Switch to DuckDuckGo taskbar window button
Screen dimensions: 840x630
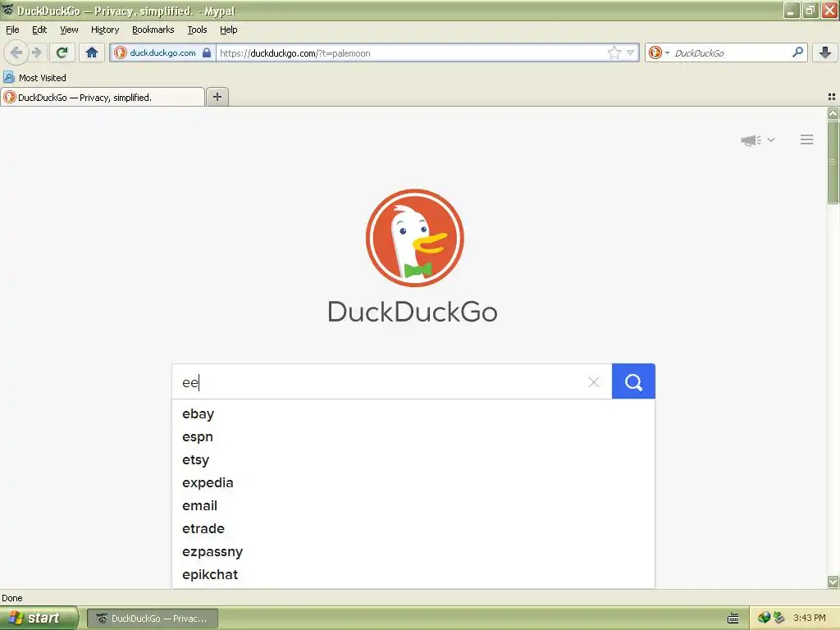[152, 619]
